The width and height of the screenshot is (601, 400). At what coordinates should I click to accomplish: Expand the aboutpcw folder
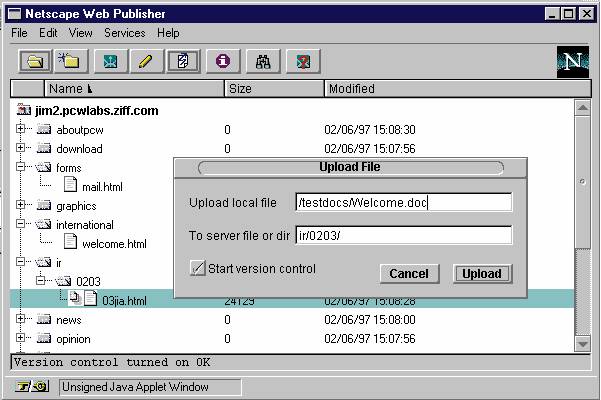coord(20,129)
